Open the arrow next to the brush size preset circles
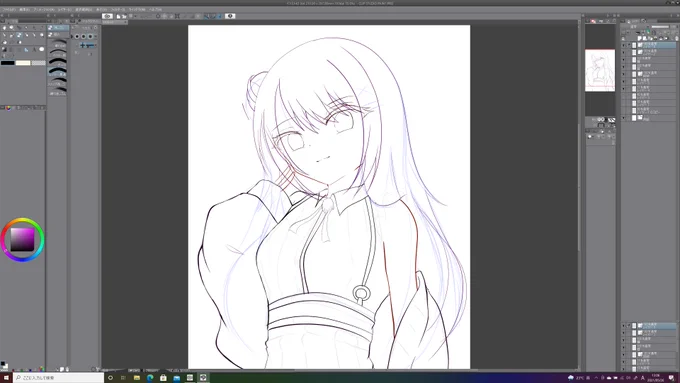 click(96, 36)
